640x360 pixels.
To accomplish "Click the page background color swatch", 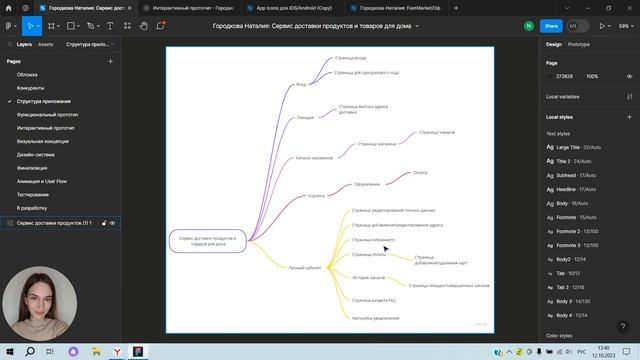I will pos(549,76).
